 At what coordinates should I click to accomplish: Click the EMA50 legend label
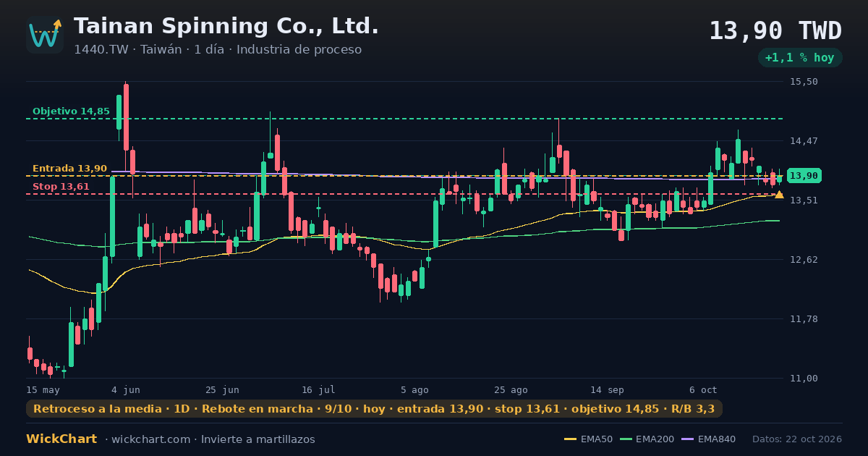point(596,439)
